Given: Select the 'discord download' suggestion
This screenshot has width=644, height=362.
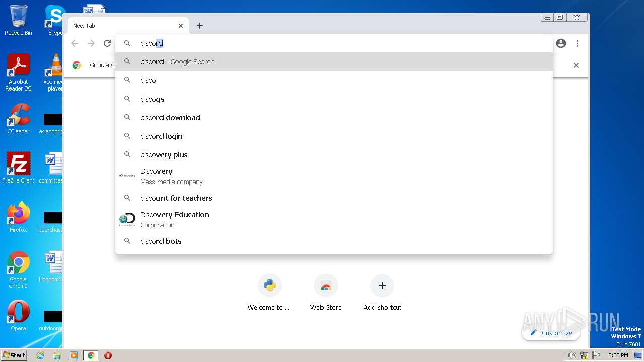Looking at the screenshot, I should [334, 118].
